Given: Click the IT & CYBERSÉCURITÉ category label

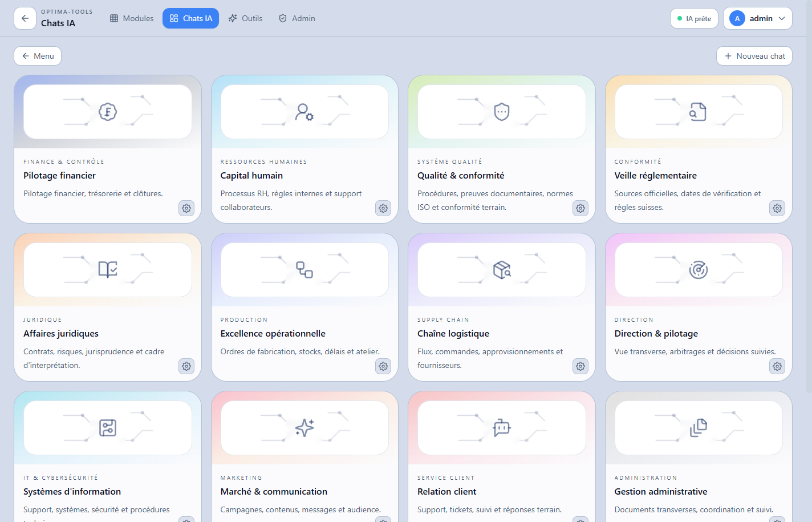Looking at the screenshot, I should tap(60, 478).
